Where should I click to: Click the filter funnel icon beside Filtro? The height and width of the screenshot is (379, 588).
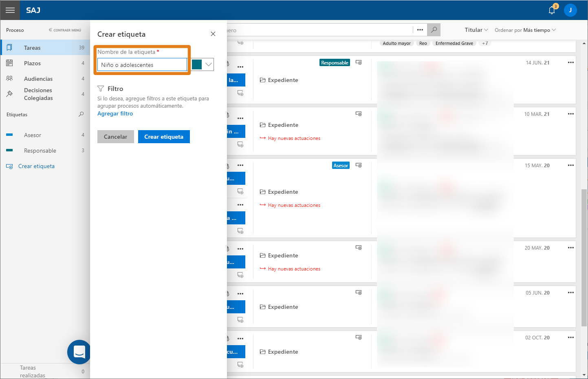[x=101, y=89]
